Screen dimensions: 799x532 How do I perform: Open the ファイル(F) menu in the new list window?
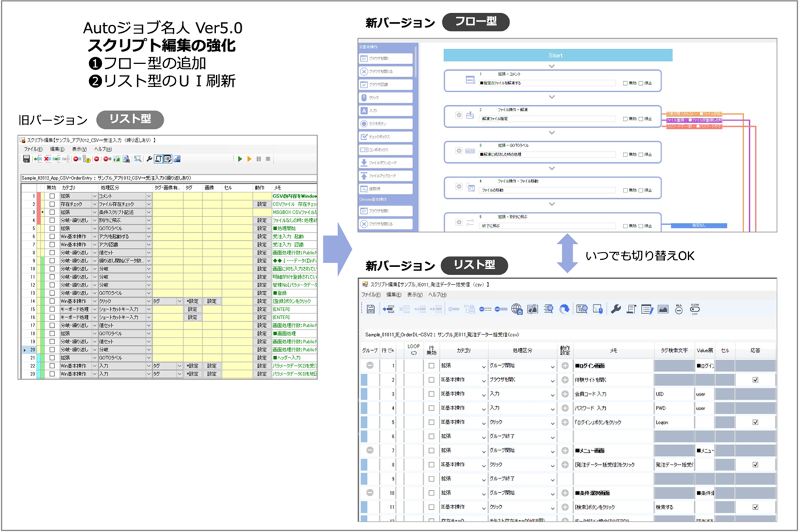(x=371, y=296)
